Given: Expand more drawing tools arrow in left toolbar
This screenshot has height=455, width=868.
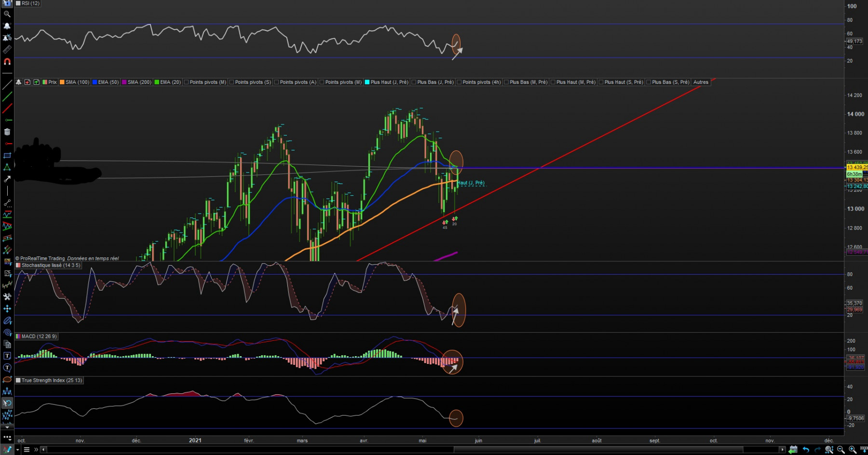Looking at the screenshot, I should click(x=7, y=427).
